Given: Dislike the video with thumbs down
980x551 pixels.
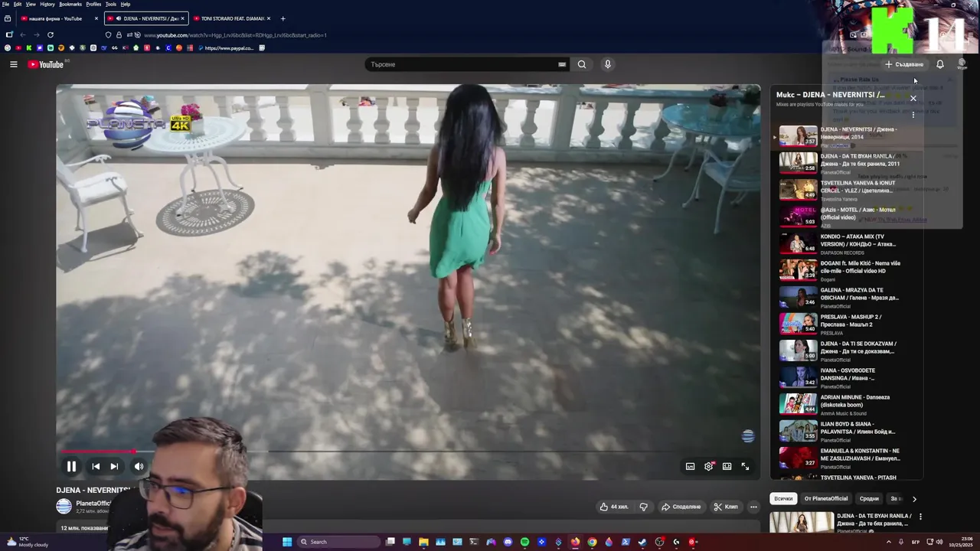Looking at the screenshot, I should tap(643, 507).
